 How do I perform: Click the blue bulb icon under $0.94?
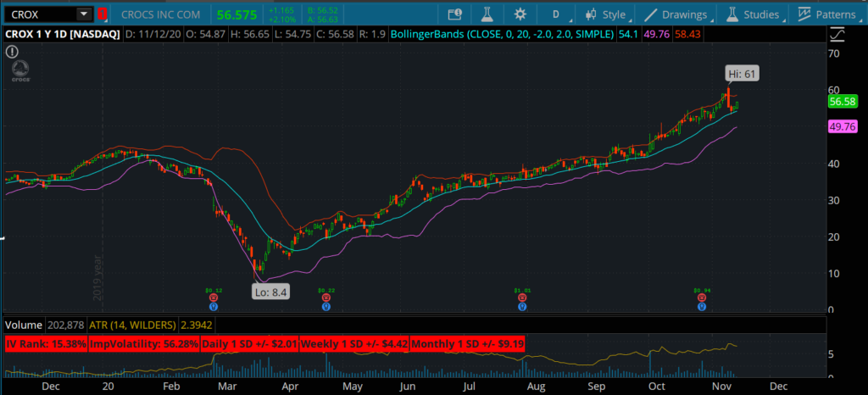702,306
